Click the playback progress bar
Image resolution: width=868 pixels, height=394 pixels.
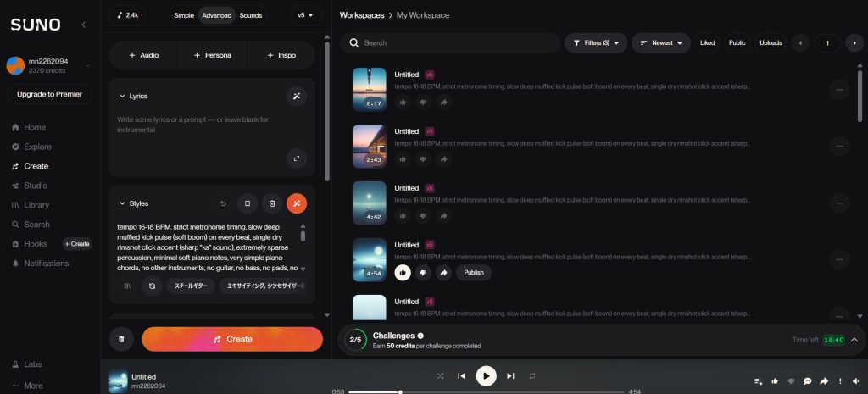pyautogui.click(x=486, y=392)
